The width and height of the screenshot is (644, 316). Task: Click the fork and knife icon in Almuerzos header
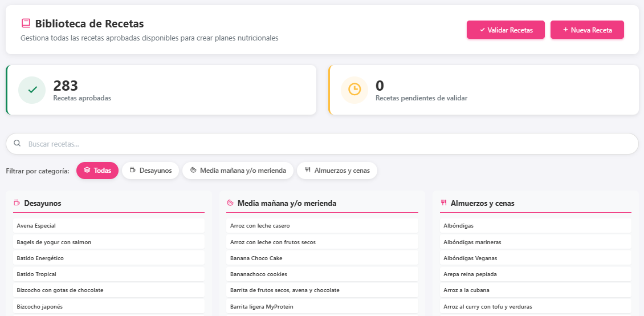coord(443,202)
